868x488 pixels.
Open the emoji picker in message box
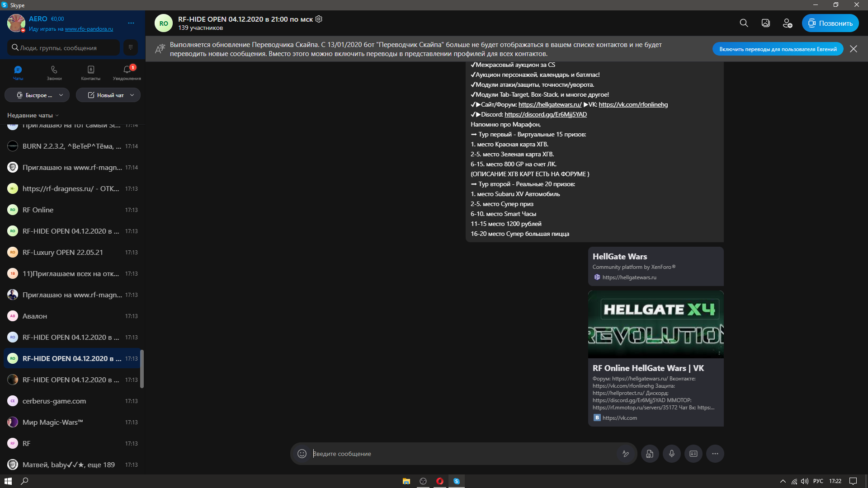(302, 454)
